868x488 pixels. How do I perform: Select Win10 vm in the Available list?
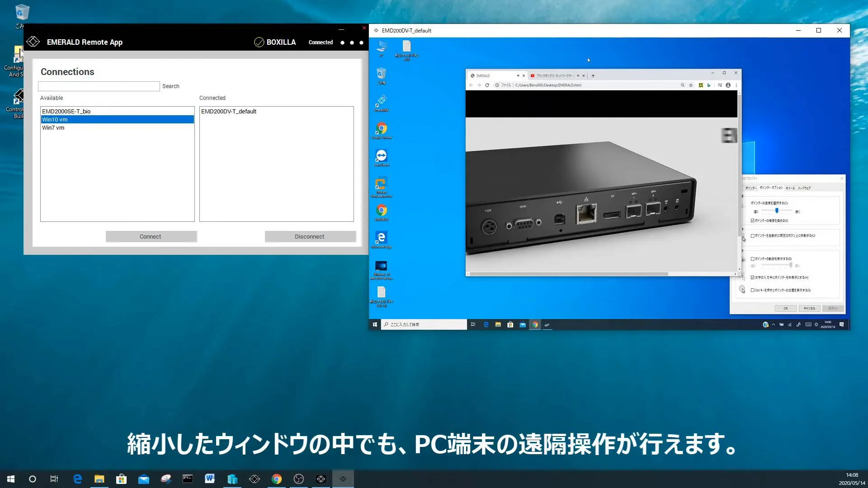point(118,119)
